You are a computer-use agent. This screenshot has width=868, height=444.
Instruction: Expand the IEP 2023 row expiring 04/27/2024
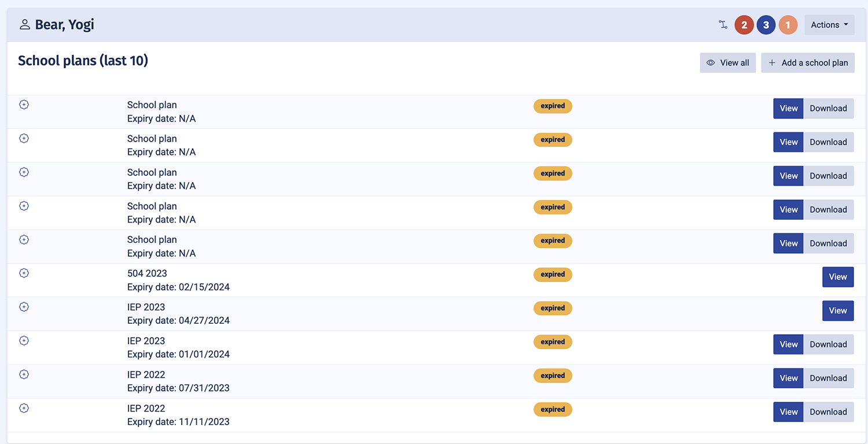(24, 307)
